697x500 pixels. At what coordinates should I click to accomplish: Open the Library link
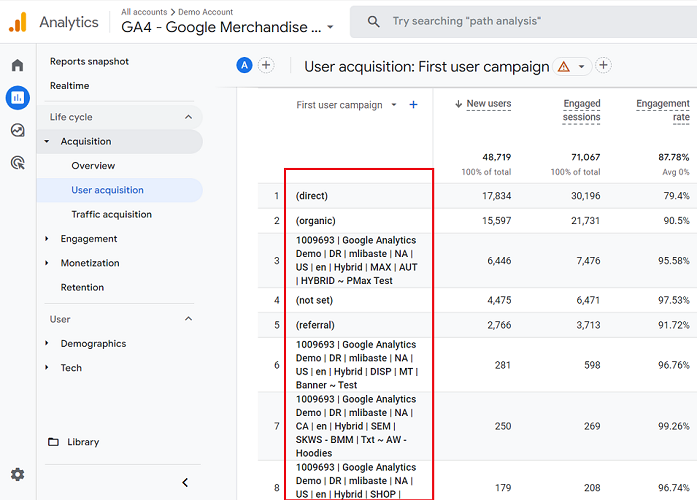click(83, 442)
